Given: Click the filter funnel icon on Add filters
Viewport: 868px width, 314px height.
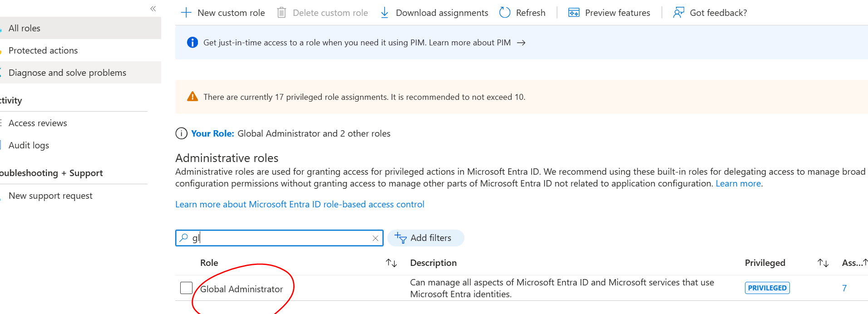Looking at the screenshot, I should click(x=400, y=238).
